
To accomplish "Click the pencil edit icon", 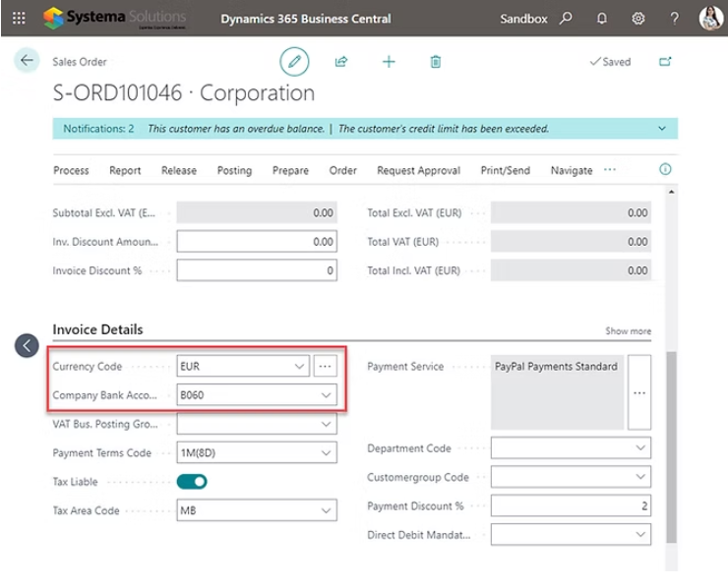I will click(x=293, y=62).
